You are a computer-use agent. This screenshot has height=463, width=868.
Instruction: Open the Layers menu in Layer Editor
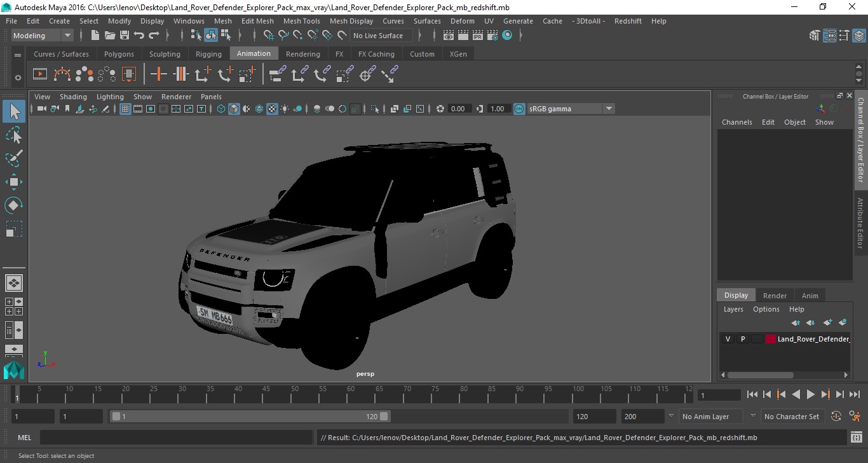coord(733,309)
